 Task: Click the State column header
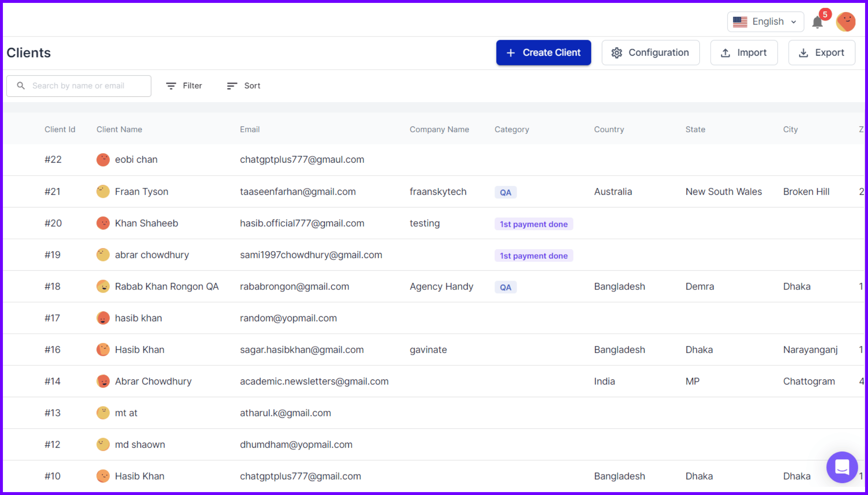[695, 129]
